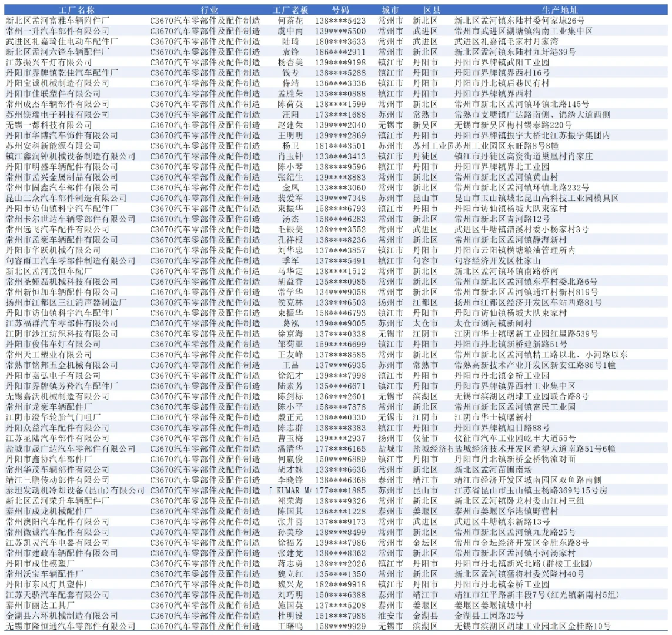Click industry cell in 无锡市隆恒通汽车零部件有限公司 row
672x635 pixels.
pos(205,626)
